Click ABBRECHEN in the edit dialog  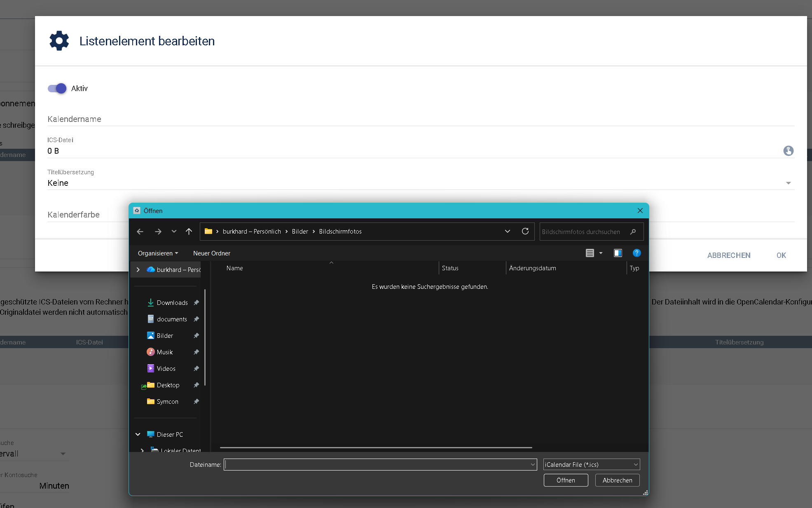coord(728,255)
